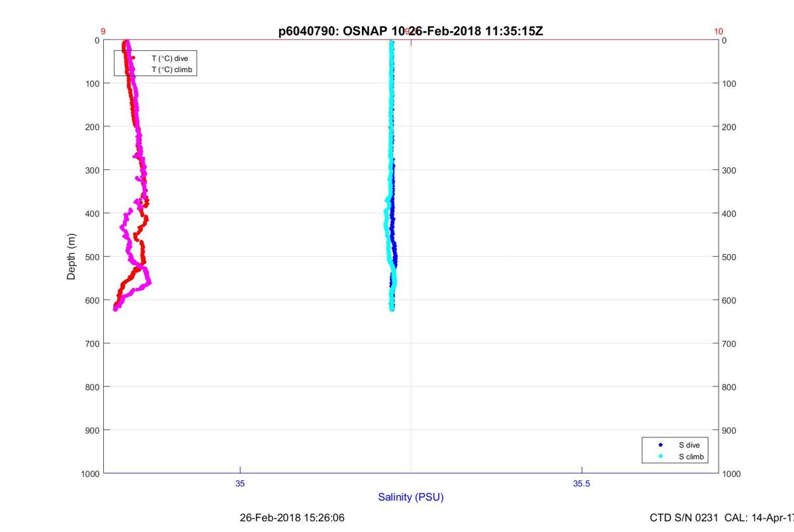The height and width of the screenshot is (532, 794).
Task: Click the 600 tick on the right depth axis
Action: (729, 300)
